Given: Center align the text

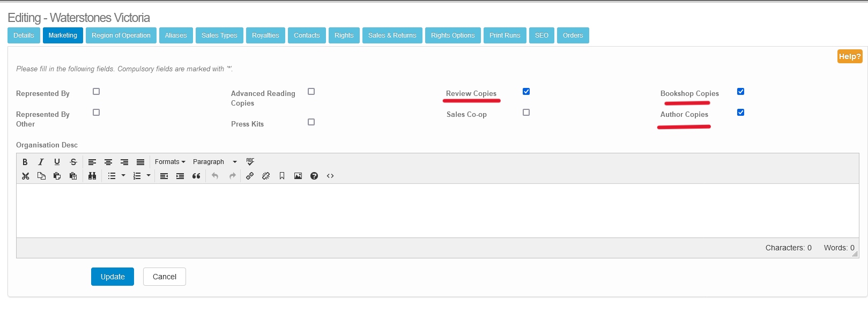Looking at the screenshot, I should [x=108, y=162].
